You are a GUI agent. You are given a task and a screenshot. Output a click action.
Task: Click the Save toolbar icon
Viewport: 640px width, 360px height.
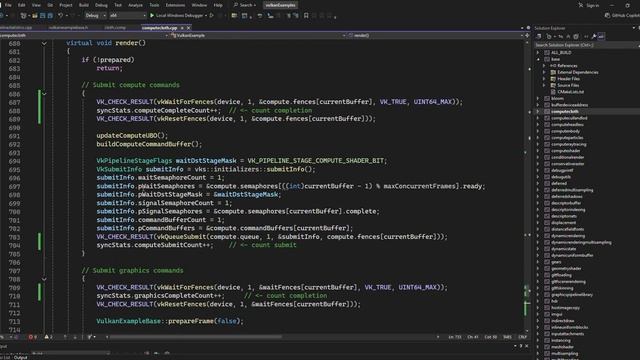click(42, 16)
